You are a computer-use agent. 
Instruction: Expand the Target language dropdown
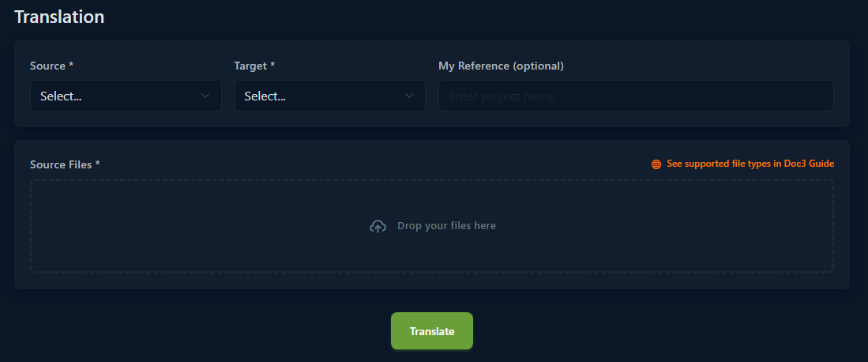click(329, 96)
